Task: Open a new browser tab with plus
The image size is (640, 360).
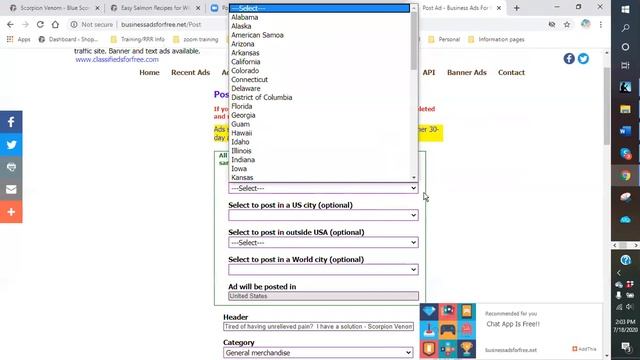Action: (517, 8)
